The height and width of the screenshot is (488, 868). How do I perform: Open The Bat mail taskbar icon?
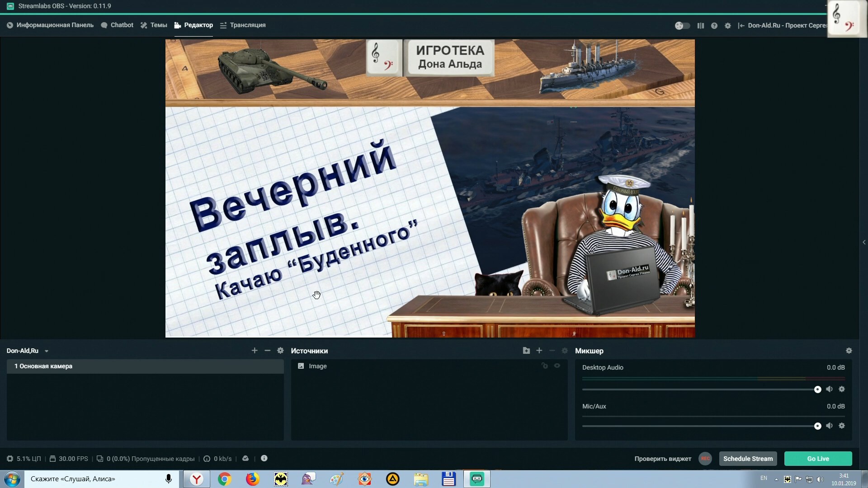coord(281,479)
